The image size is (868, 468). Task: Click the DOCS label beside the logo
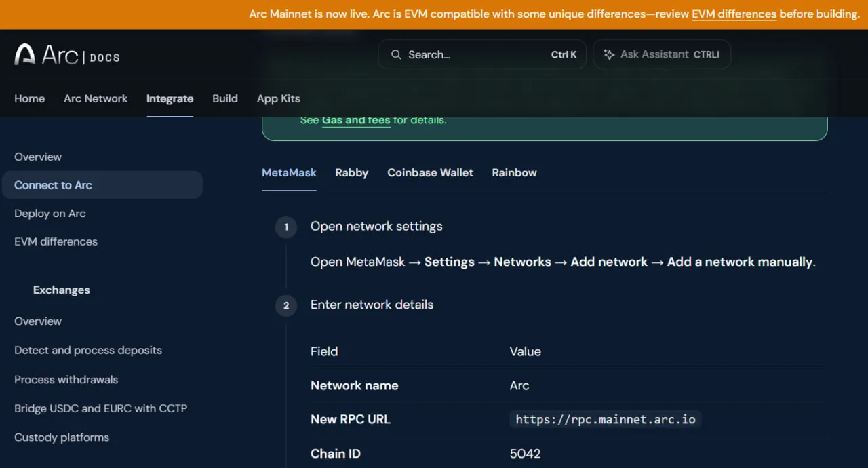tap(105, 58)
